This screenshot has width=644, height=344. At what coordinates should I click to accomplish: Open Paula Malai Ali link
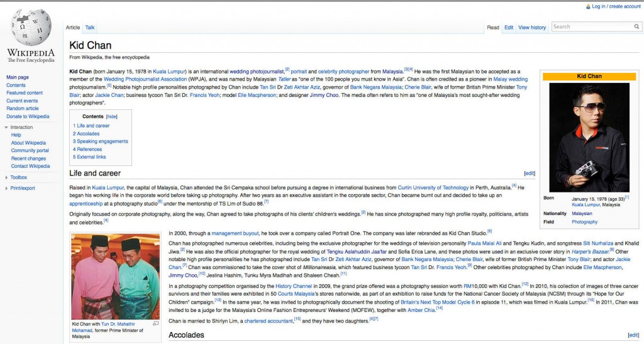[485, 243]
